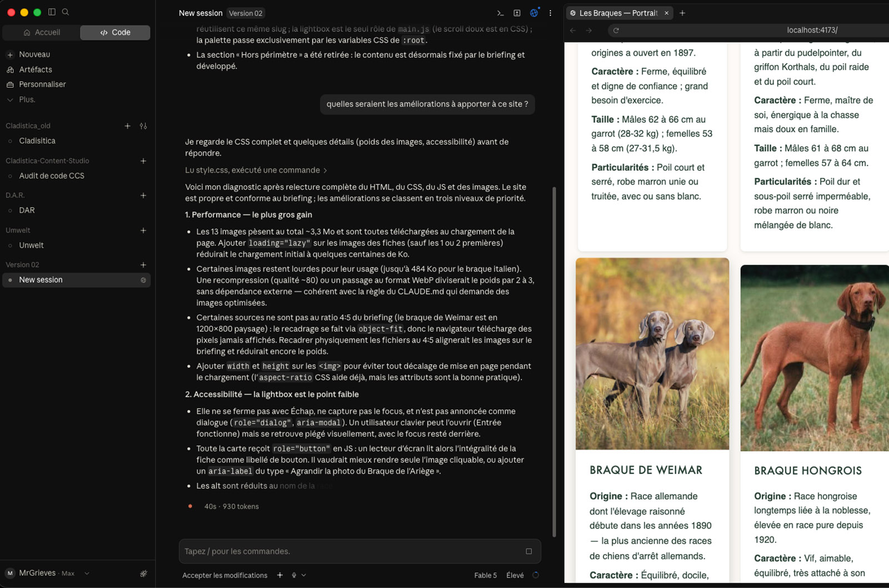
Task: Expand the 'Lu style.css, exécuté une commande' details
Action: coord(256,170)
